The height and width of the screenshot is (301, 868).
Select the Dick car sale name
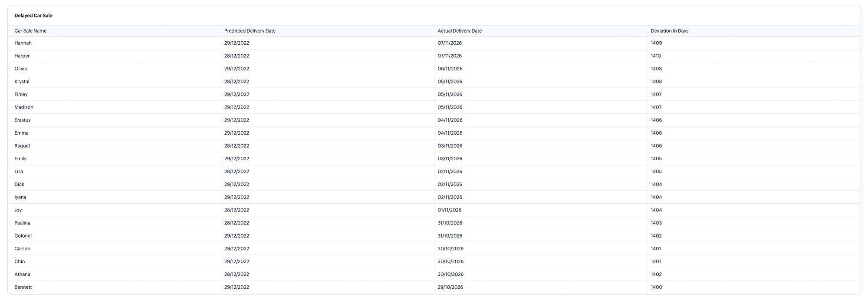coord(20,185)
